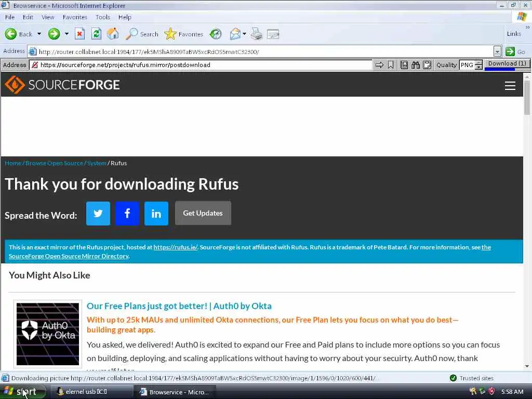532x399 pixels.
Task: Click the binoculars find icon
Action: click(416, 65)
